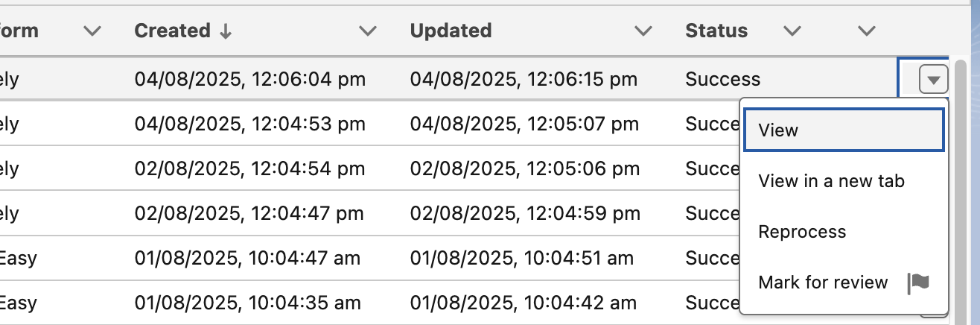Open the first row's action dropdown arrow
Viewport: 980px width, 325px height.
[933, 79]
